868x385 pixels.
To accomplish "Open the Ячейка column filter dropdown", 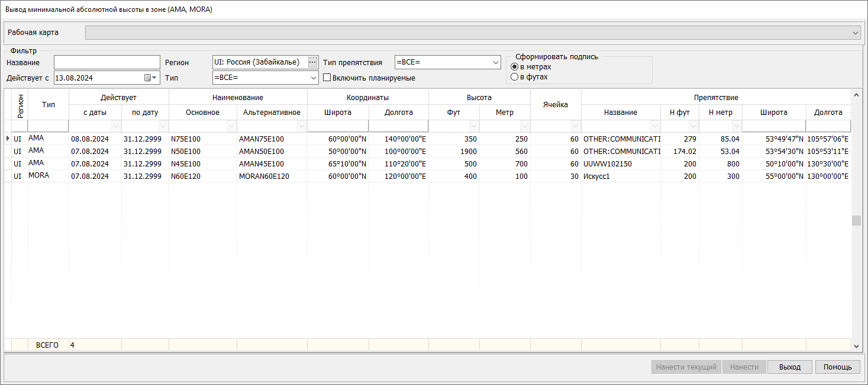I will (575, 126).
